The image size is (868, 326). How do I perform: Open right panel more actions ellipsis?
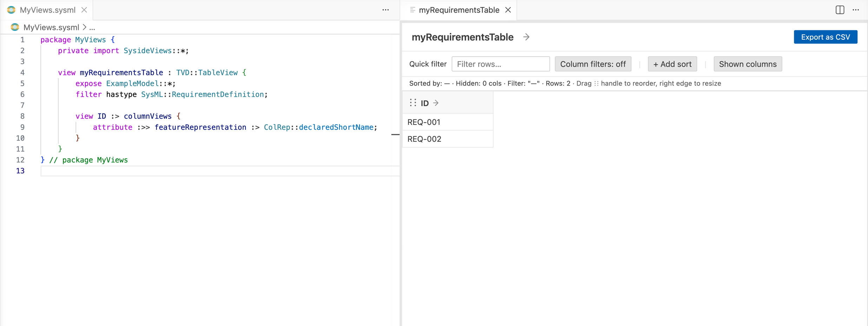point(856,10)
